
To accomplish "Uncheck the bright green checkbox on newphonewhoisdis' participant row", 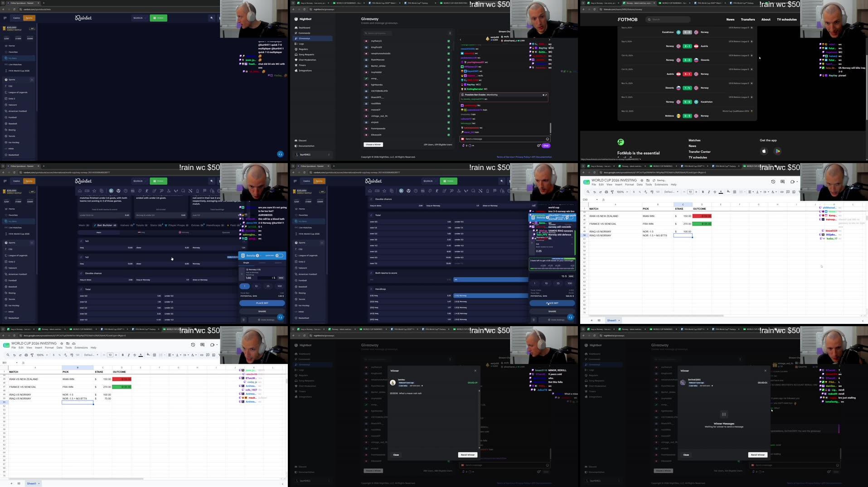I will [449, 53].
